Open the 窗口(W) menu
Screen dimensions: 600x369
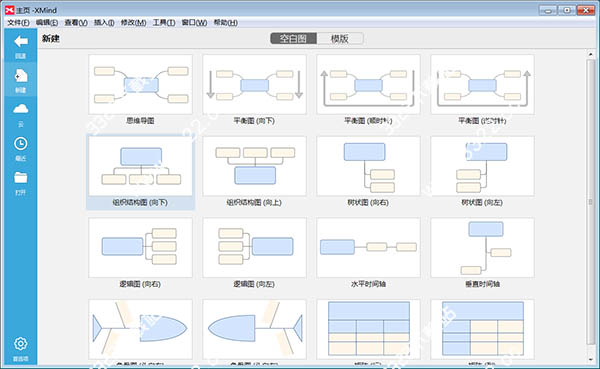(194, 23)
